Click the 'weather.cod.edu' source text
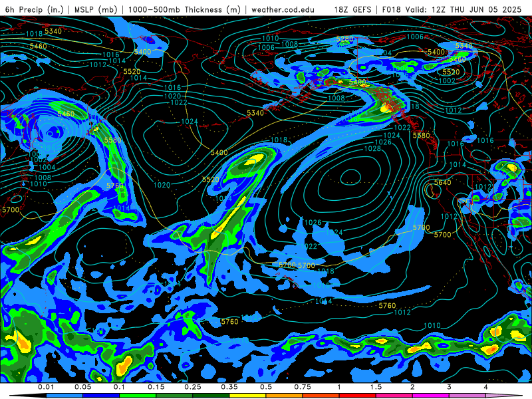This screenshot has width=532, height=399. (283, 9)
